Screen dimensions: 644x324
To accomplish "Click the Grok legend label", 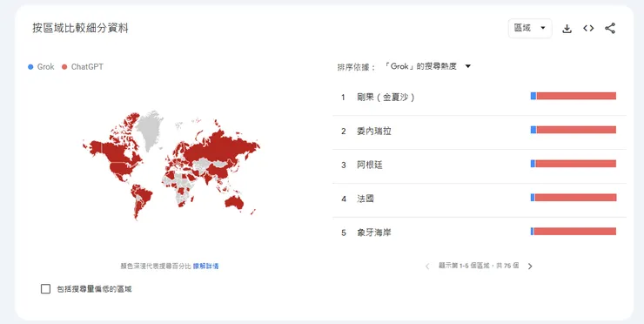I will click(x=45, y=66).
